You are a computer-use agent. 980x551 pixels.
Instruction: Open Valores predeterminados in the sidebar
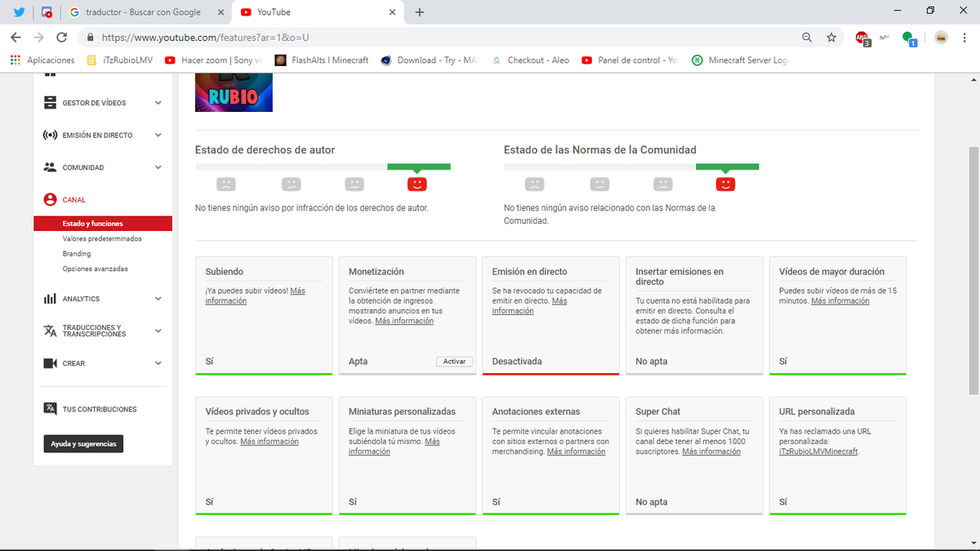[x=102, y=238]
